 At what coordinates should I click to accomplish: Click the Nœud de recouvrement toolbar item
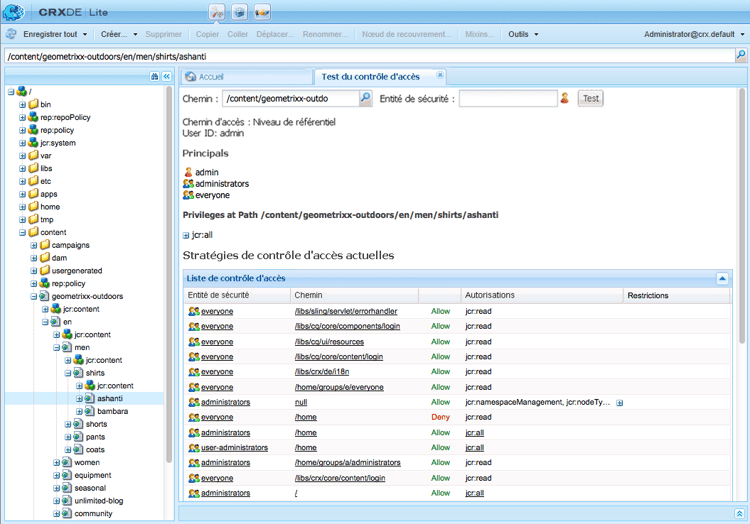click(x=407, y=34)
